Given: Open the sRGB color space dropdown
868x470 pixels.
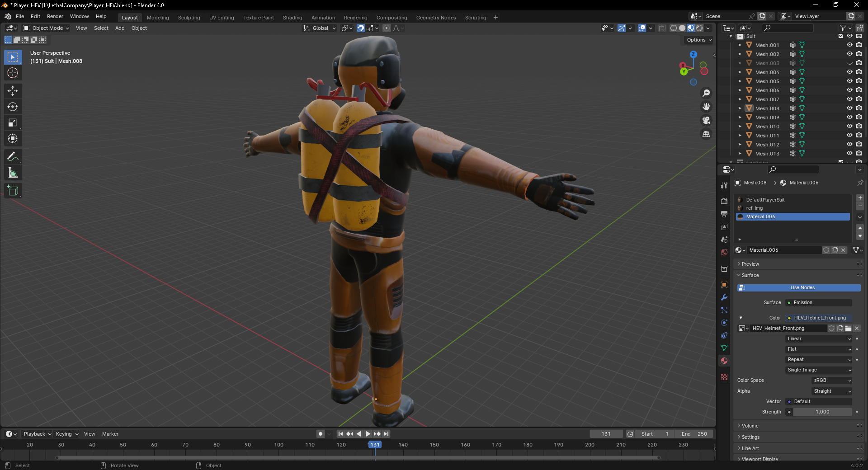Looking at the screenshot, I should (832, 381).
